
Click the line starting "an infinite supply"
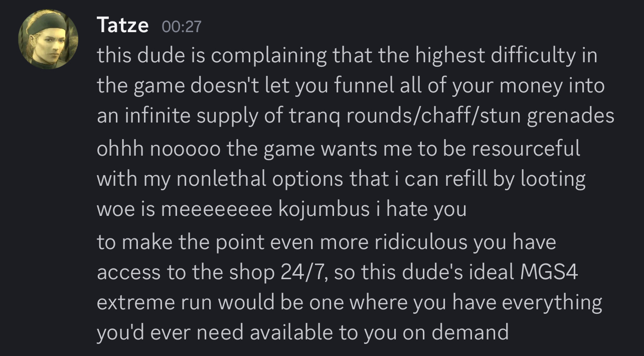(355, 116)
